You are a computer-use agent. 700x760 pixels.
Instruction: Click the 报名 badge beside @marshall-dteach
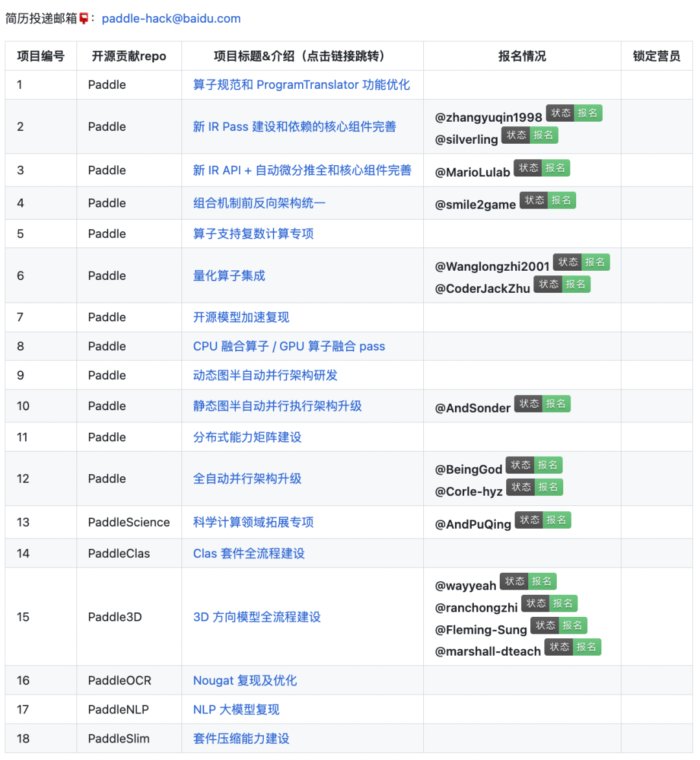587,647
